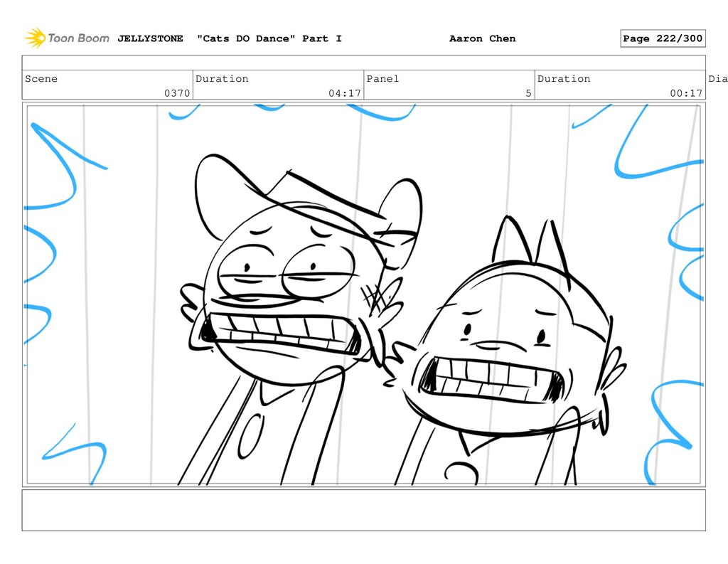This screenshot has width=728, height=564.
Task: Select the scene duration value 04:17
Action: point(345,93)
